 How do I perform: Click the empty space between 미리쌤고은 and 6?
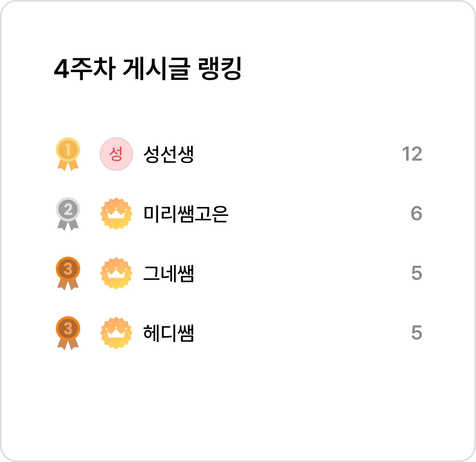(x=319, y=214)
